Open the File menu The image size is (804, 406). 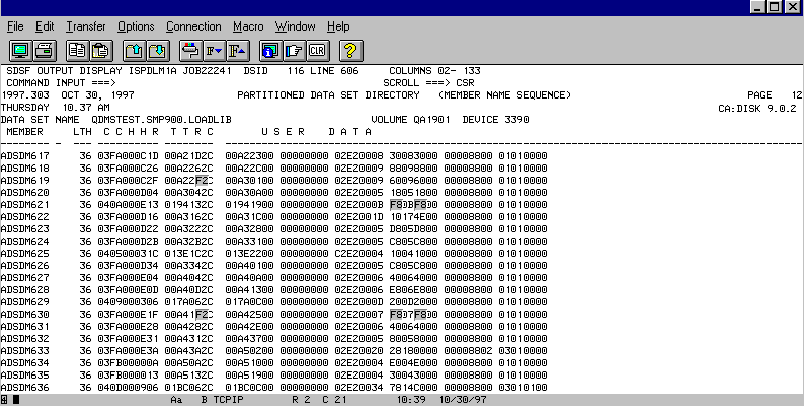click(x=15, y=27)
